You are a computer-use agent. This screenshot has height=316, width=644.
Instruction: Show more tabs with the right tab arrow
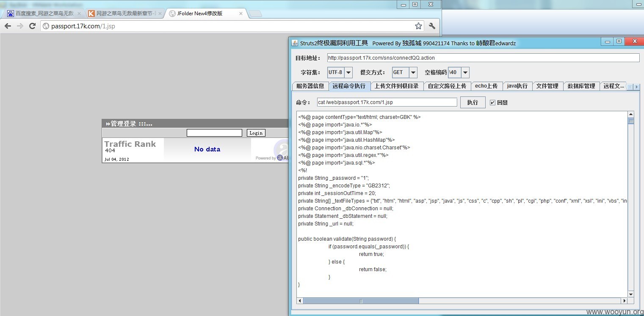pos(636,87)
